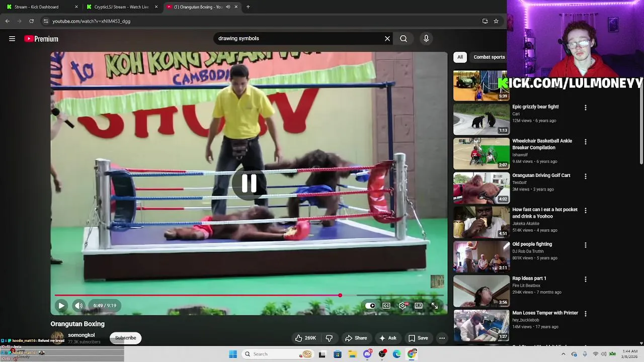Open options for Old people fighting
Screen dimensions: 644x362
pos(585,245)
